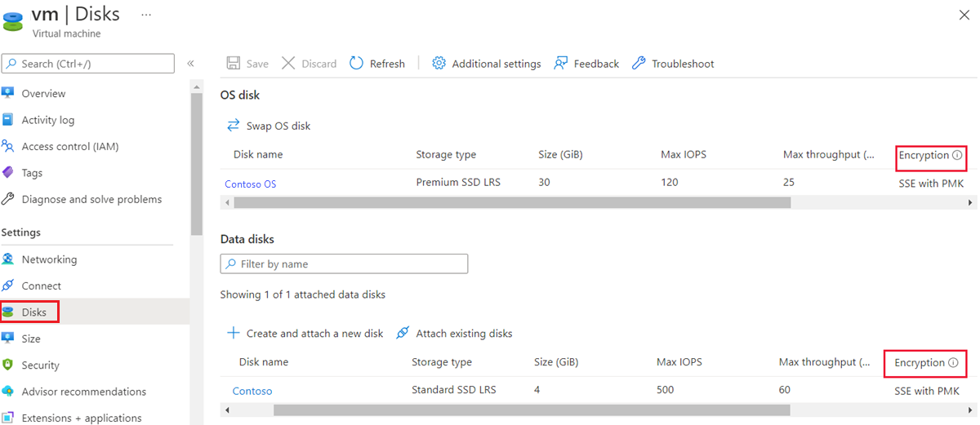
Task: Collapse the sidebar with double chevron
Action: click(190, 64)
